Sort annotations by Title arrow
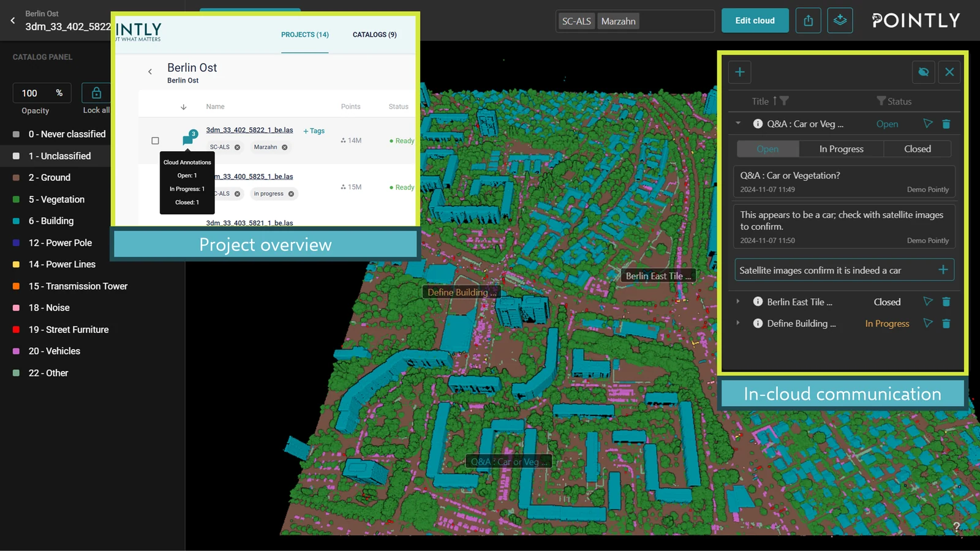This screenshot has height=551, width=980. [x=775, y=101]
